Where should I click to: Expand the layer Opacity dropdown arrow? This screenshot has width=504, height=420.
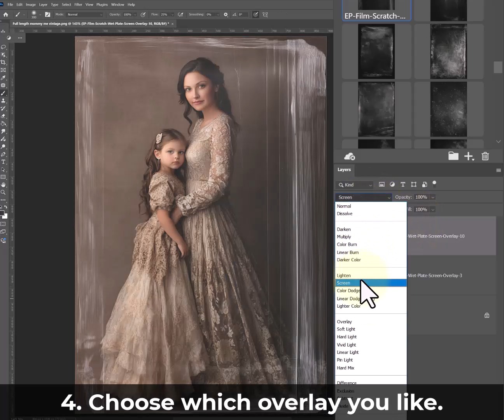pyautogui.click(x=433, y=197)
